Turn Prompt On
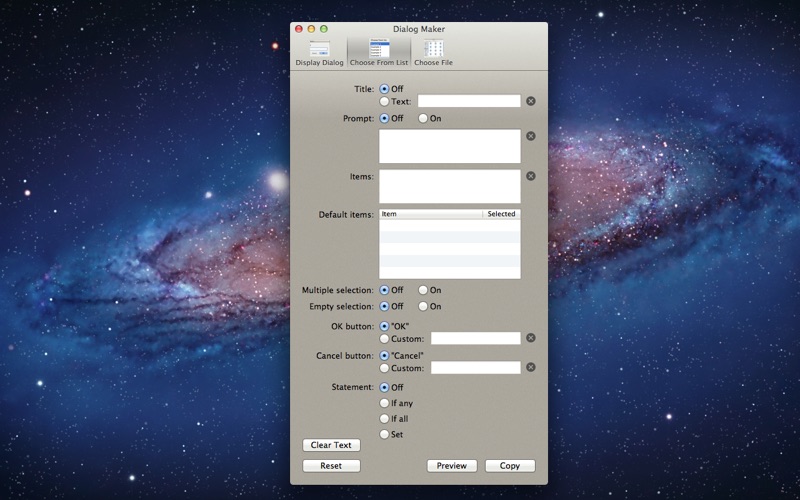The width and height of the screenshot is (800, 500). 423,118
